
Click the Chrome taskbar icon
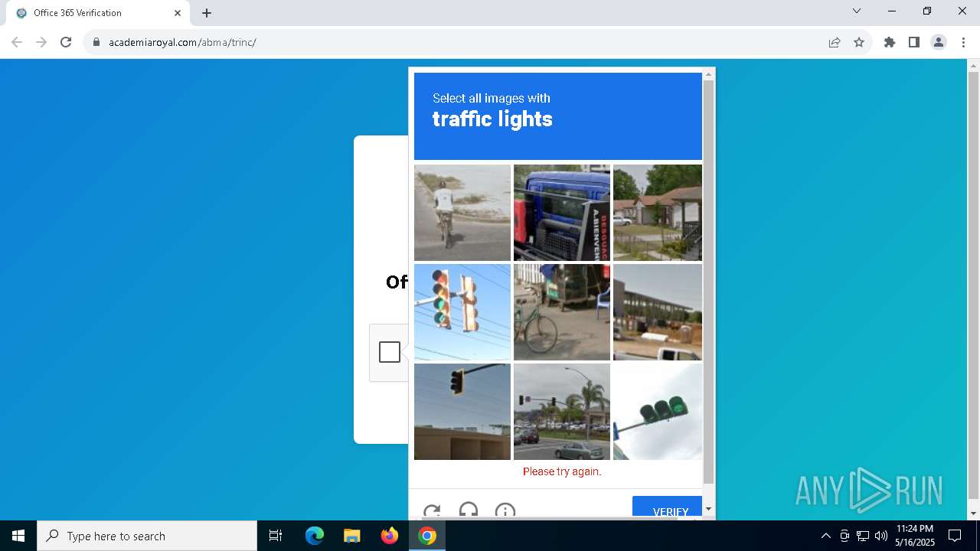427,536
